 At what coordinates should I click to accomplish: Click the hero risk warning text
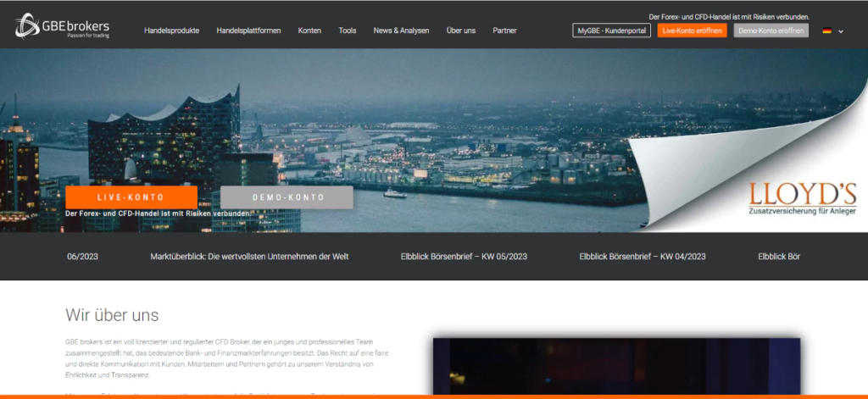point(158,213)
